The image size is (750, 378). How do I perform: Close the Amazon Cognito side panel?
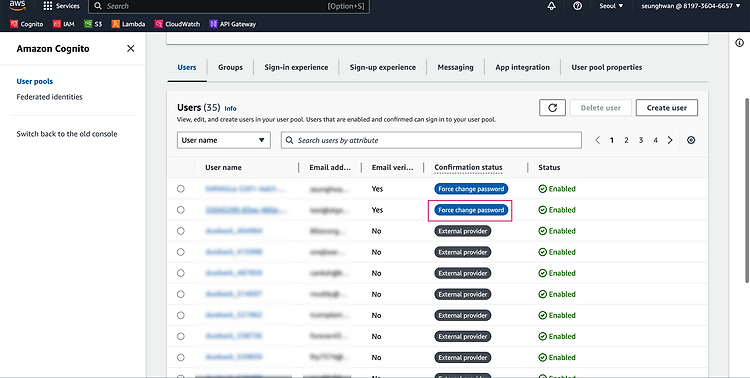tap(130, 48)
